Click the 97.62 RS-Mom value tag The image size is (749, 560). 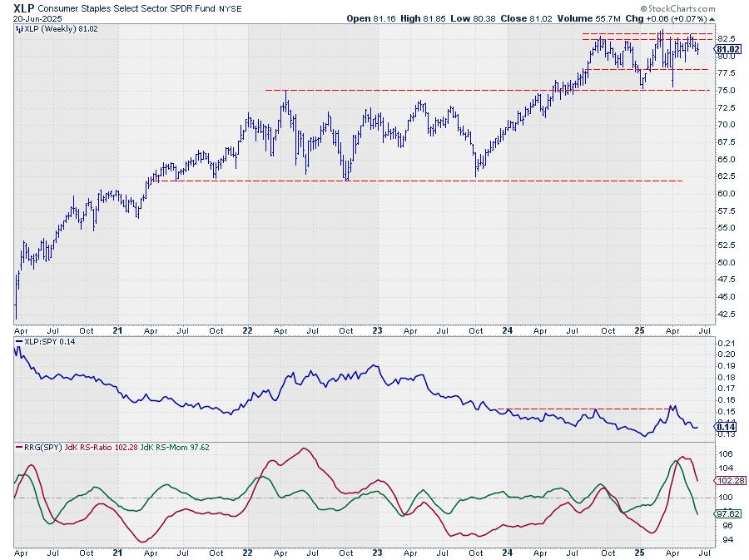click(x=728, y=513)
